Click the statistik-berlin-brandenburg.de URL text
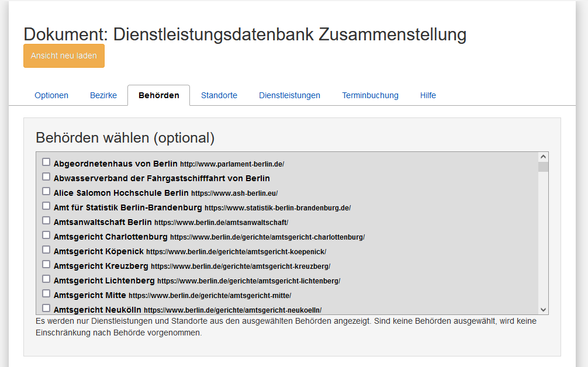 [x=278, y=208]
